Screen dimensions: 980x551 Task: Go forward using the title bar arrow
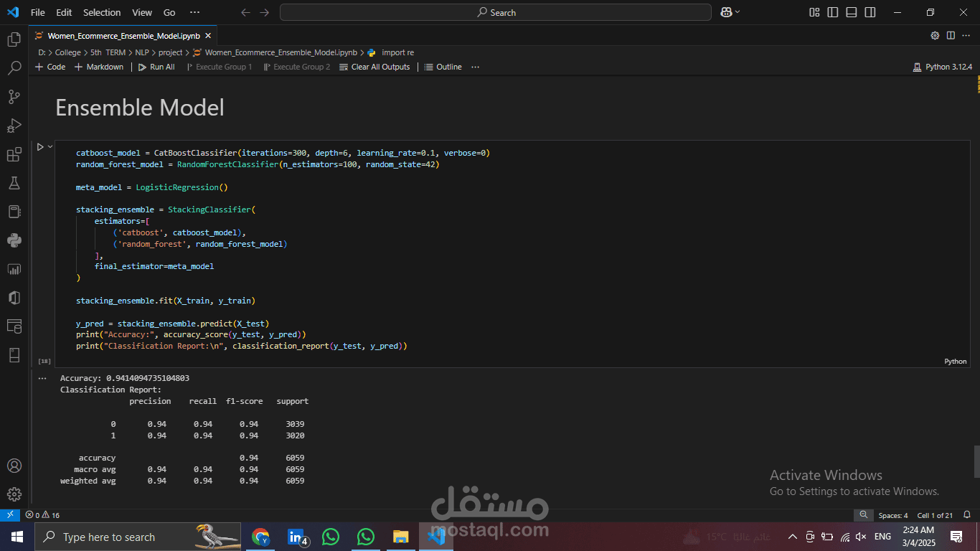pos(265,12)
